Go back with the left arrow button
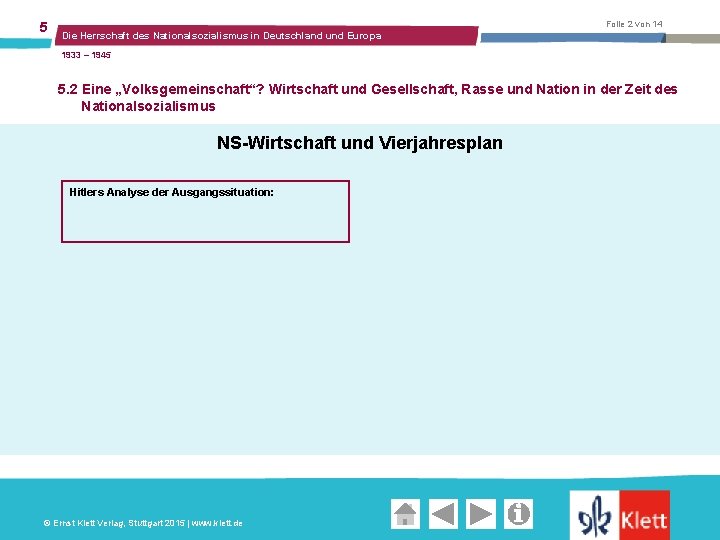Screen dimensions: 720x540 coord(443,514)
